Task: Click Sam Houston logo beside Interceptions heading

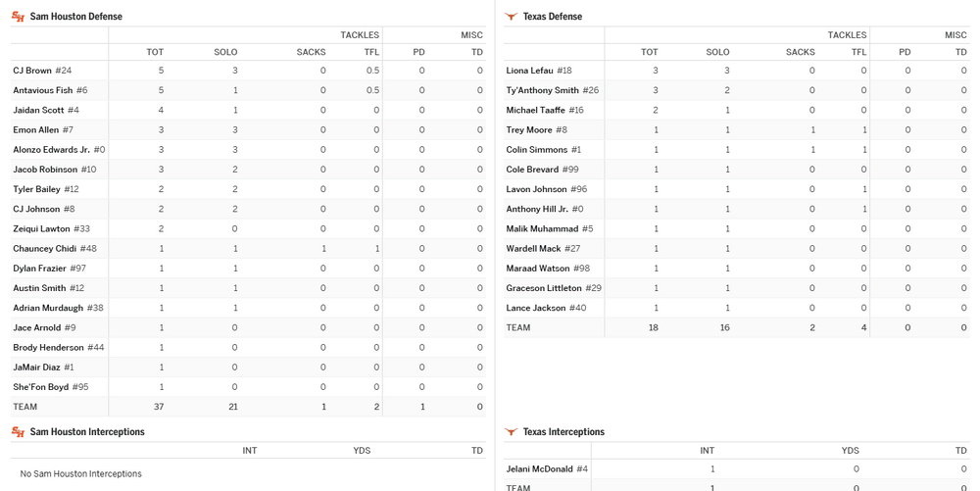Action: coord(18,432)
